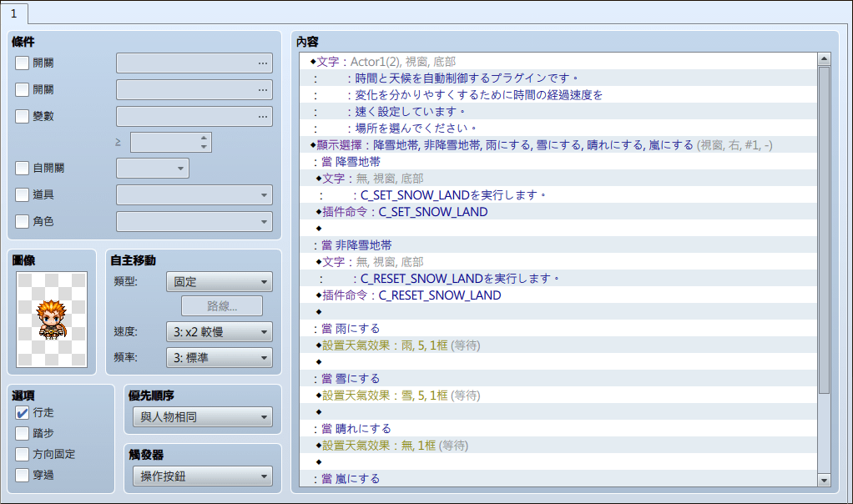Screen dimensions: 853x504
Task: Open the 角色 actor dropdown
Action: pos(194,221)
